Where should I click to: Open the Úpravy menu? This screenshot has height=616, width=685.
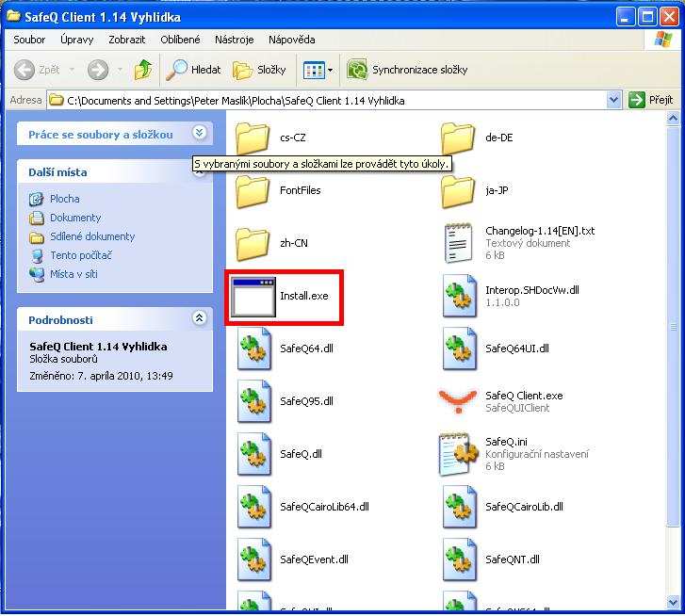[77, 40]
